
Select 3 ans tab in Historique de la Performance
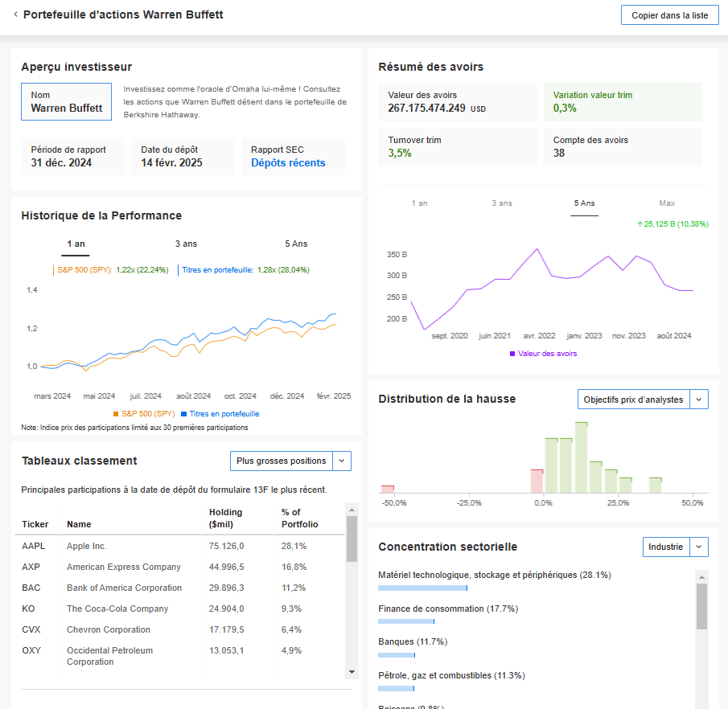click(x=186, y=244)
